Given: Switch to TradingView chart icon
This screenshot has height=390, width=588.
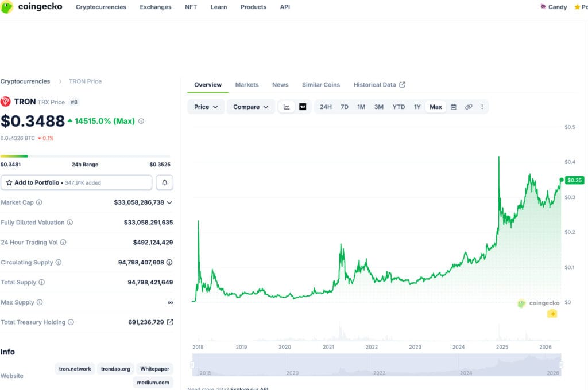Looking at the screenshot, I should (303, 107).
